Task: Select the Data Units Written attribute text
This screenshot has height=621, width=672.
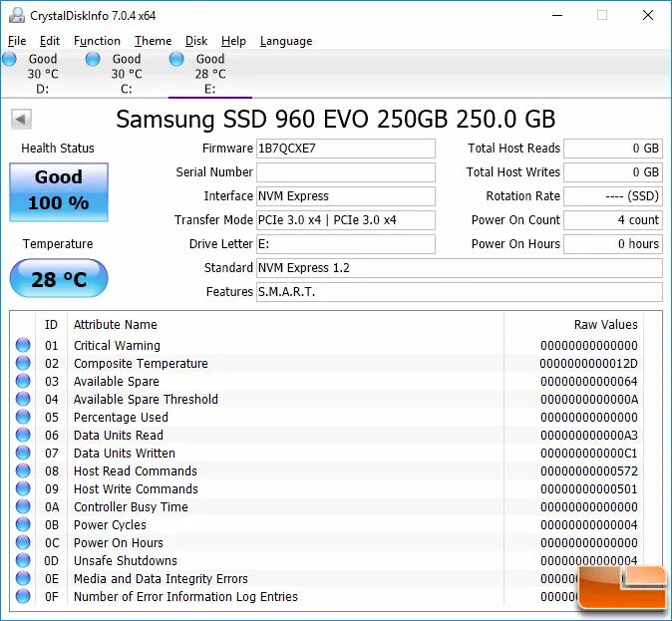Action: coord(125,453)
